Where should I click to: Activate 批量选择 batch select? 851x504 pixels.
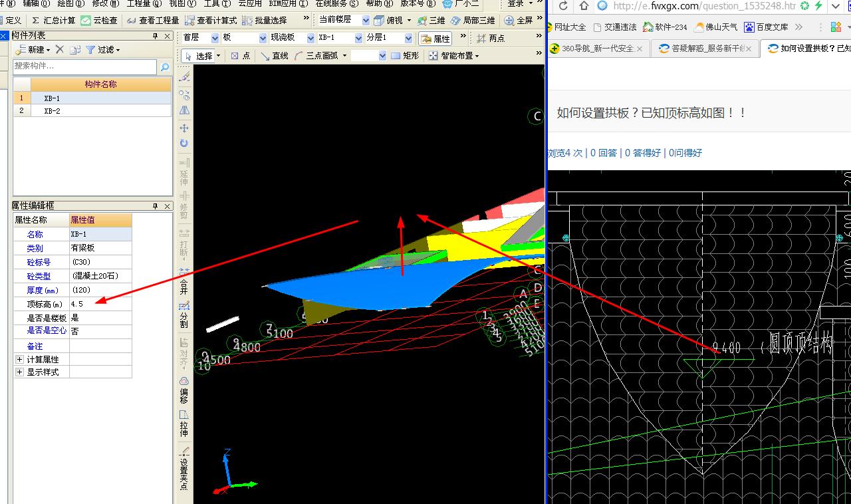click(265, 21)
